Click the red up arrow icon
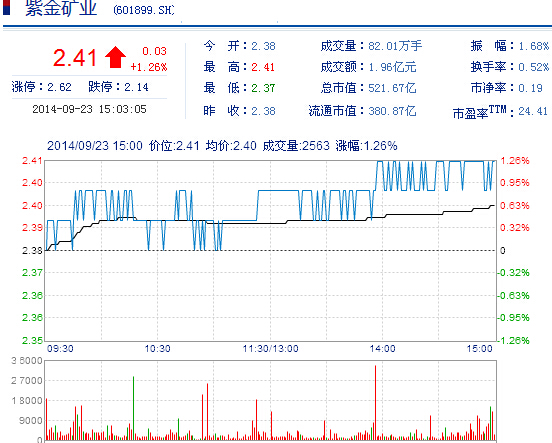 coord(115,57)
